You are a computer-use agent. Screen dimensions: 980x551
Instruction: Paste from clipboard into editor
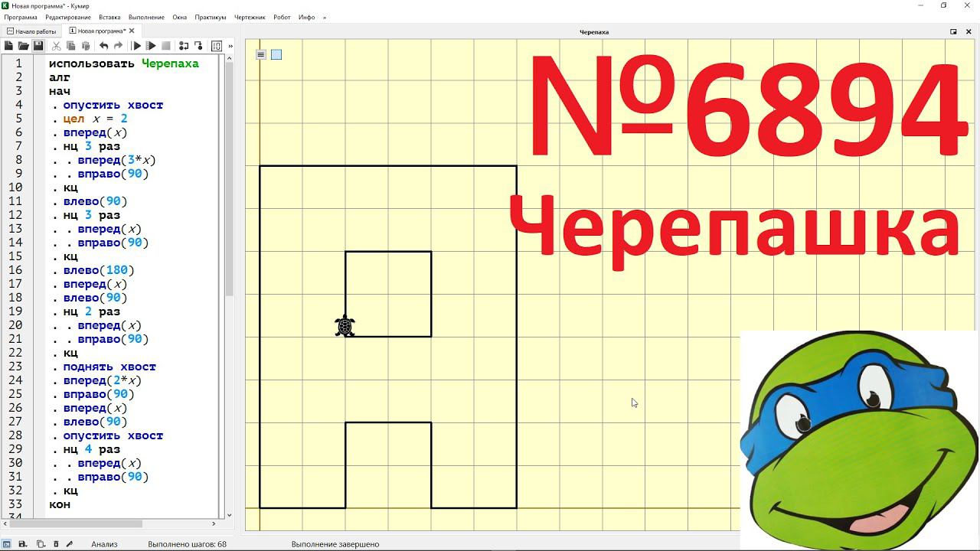[86, 46]
